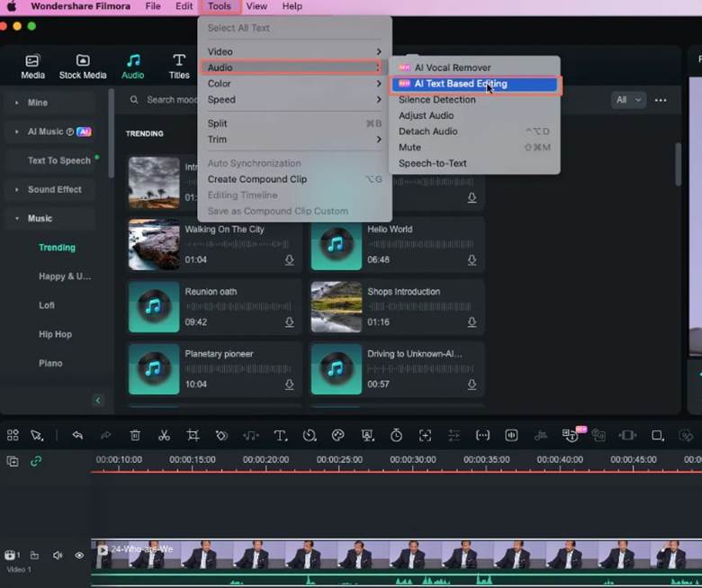Download the Hello World track
The height and width of the screenshot is (588, 702).
click(x=472, y=260)
